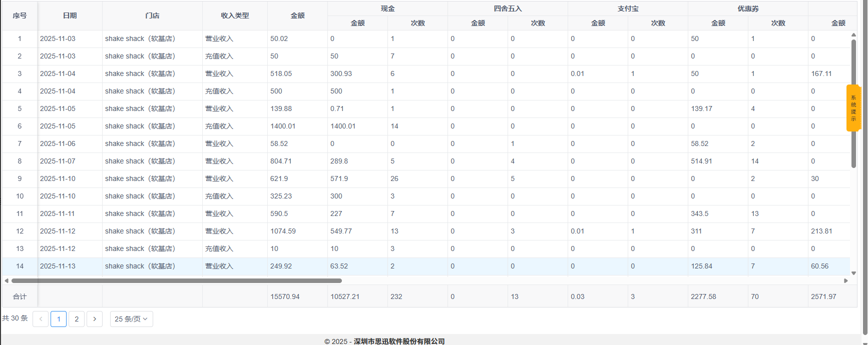This screenshot has height=345, width=868.
Task: Select the 优惠券 column group header
Action: pos(748,8)
